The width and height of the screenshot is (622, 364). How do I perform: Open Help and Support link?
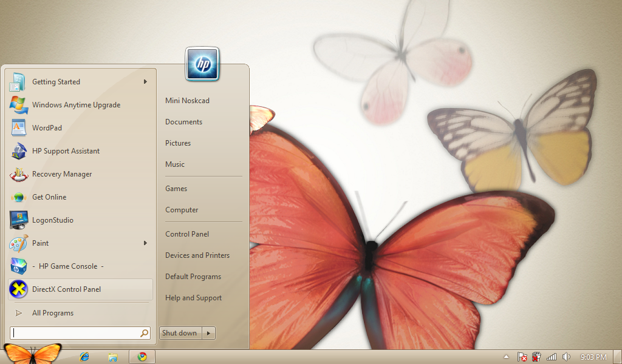193,298
